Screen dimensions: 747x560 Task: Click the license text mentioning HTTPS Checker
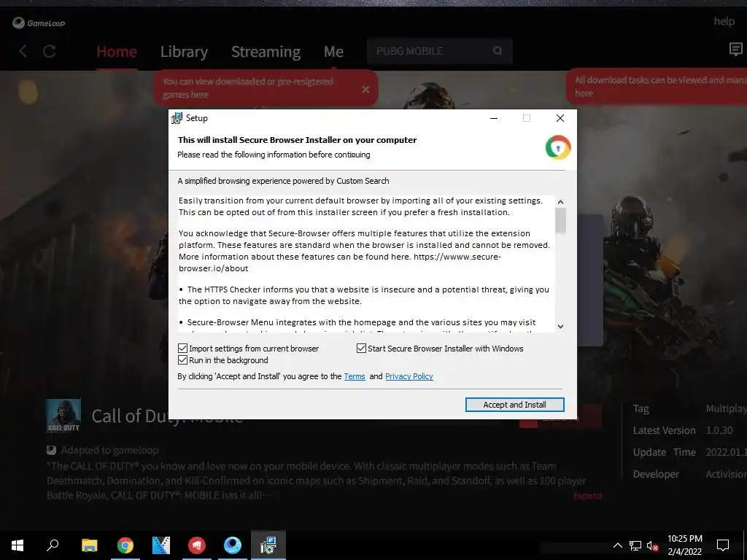pyautogui.click(x=364, y=295)
